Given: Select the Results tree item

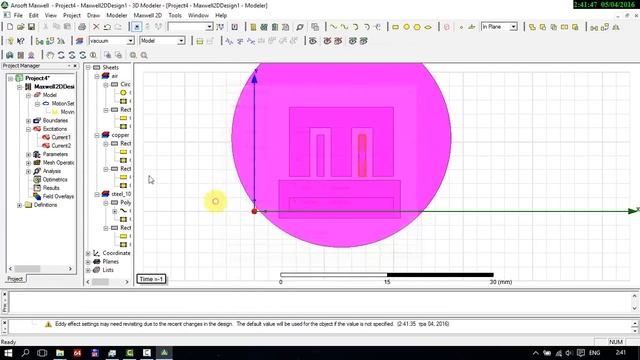Looking at the screenshot, I should pyautogui.click(x=51, y=188).
